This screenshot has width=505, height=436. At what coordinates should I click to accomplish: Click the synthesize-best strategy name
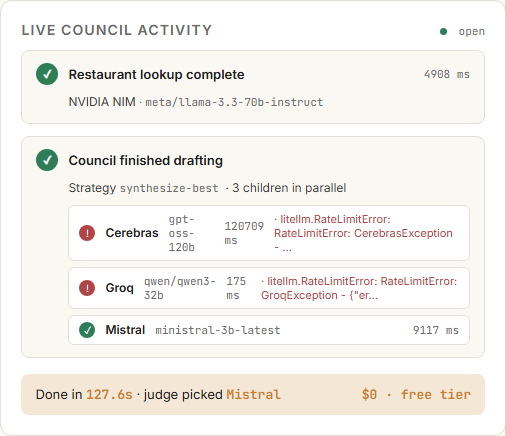[x=169, y=188]
